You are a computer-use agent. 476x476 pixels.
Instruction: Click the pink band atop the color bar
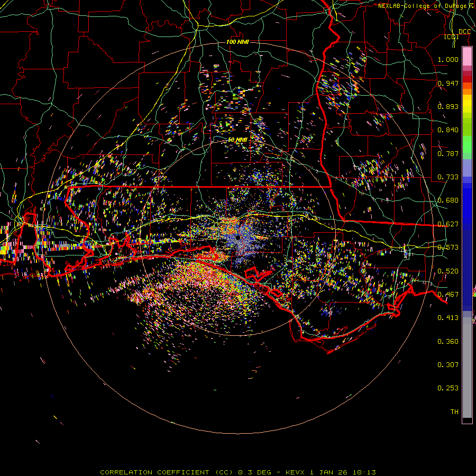[x=467, y=57]
